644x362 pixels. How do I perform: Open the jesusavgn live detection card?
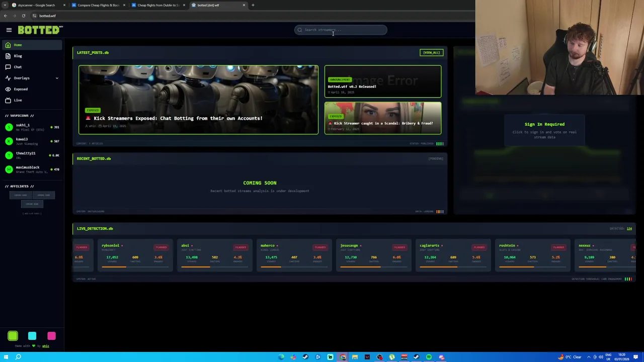374,255
